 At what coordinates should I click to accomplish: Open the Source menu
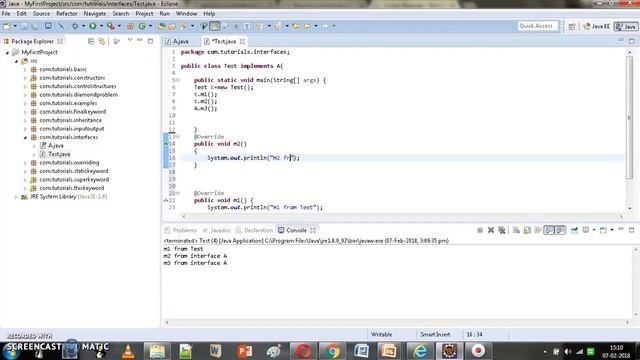pos(41,13)
